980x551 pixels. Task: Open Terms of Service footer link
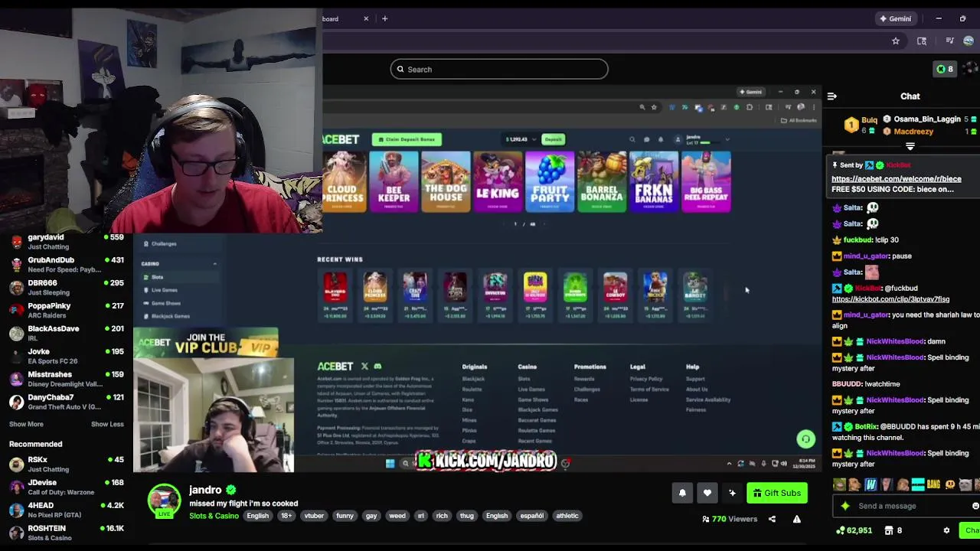pyautogui.click(x=649, y=390)
